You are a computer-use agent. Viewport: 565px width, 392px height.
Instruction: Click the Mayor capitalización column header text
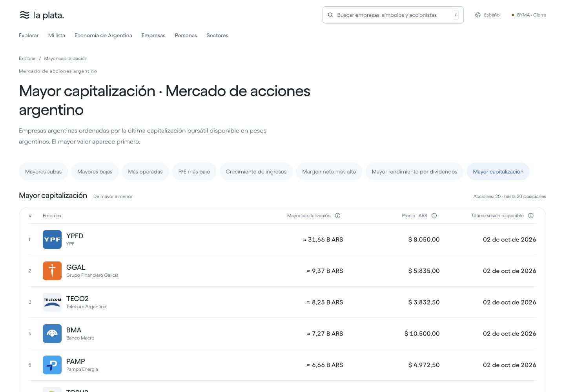(x=309, y=216)
